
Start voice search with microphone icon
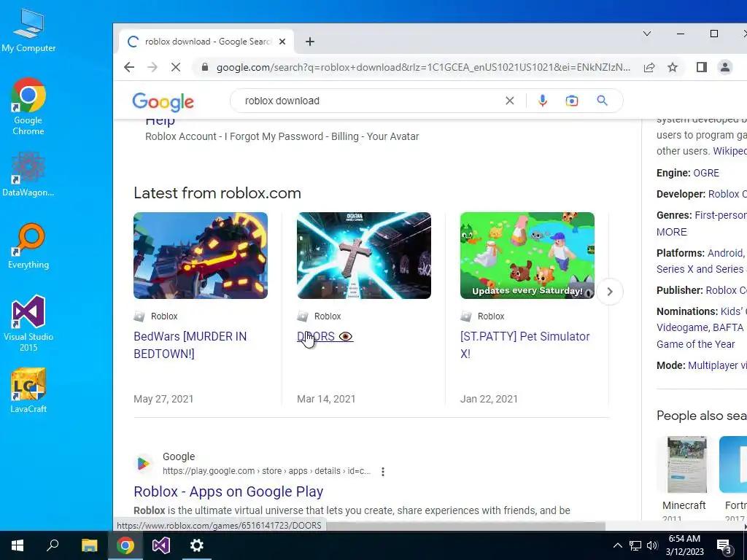pos(542,101)
